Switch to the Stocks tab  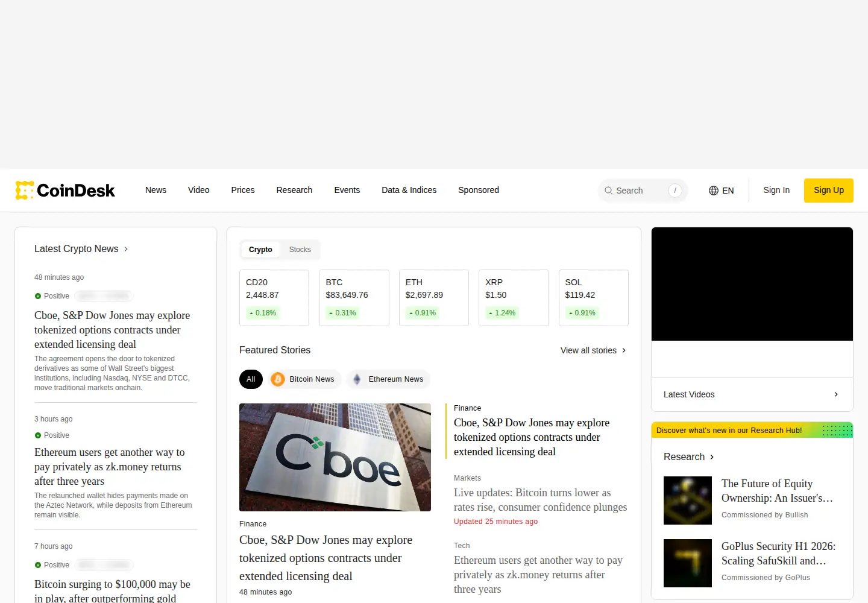[x=300, y=250]
